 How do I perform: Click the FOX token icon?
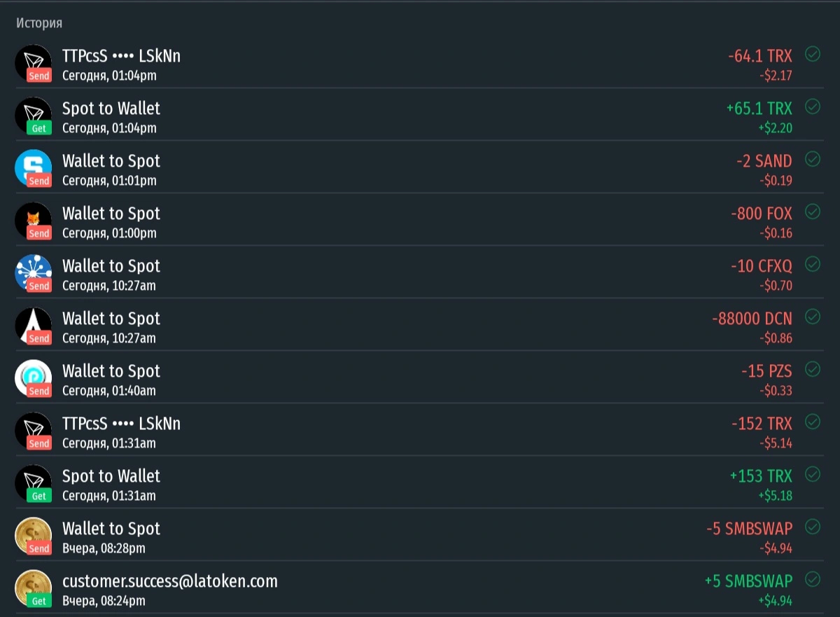click(x=33, y=221)
